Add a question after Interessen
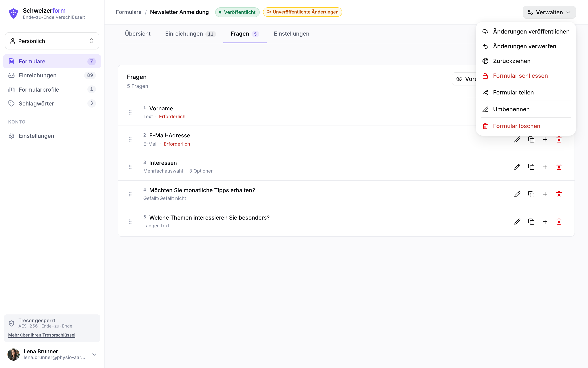The height and width of the screenshot is (368, 588). 545,167
